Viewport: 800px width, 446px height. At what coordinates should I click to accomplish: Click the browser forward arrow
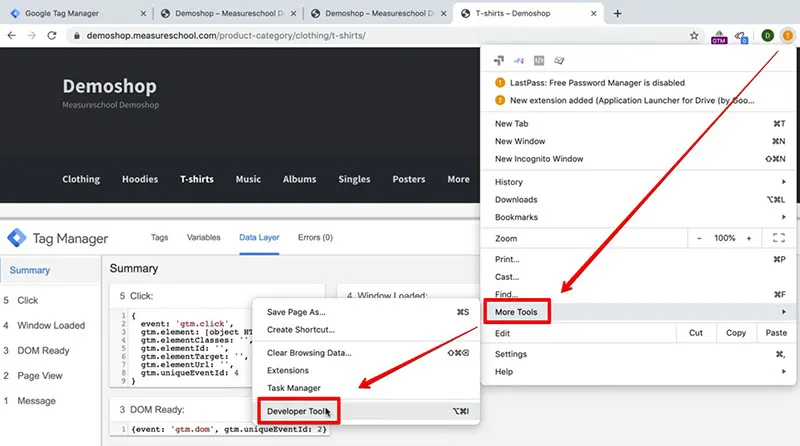pyautogui.click(x=32, y=35)
